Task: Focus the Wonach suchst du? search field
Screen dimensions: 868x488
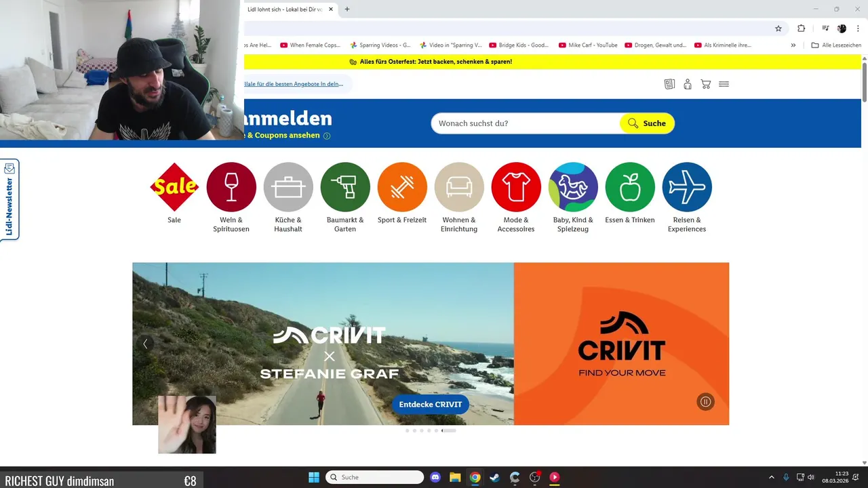Action: pyautogui.click(x=526, y=123)
